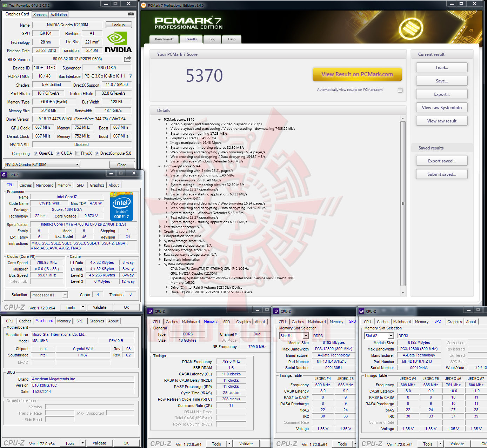
Task: Open Tools dropdown arrow in CPU-Z Memory window
Action: 229,444
